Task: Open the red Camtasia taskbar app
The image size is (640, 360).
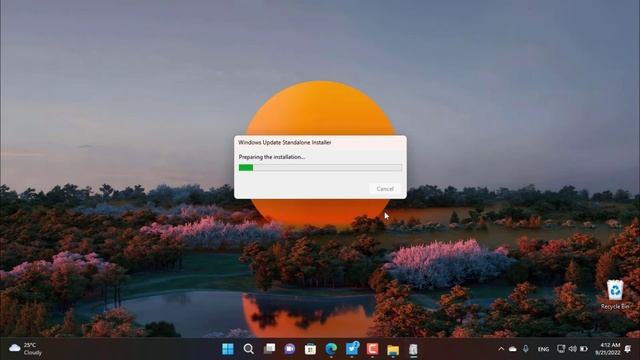Action: [372, 349]
